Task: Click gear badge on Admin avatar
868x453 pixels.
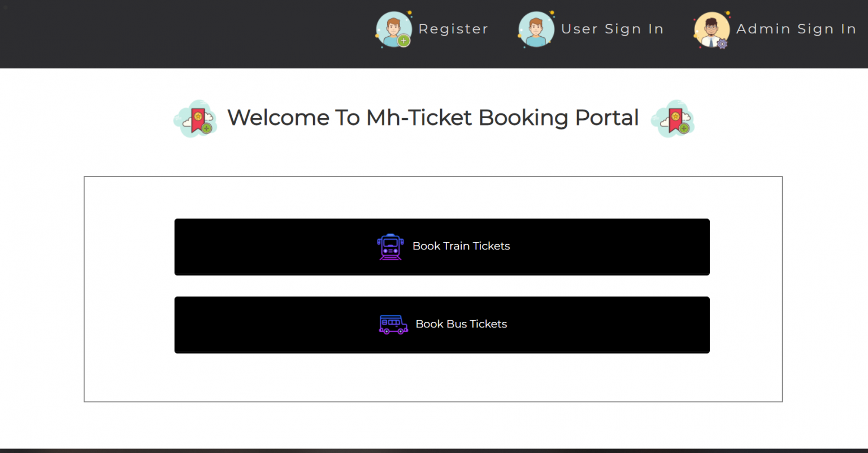Action: pyautogui.click(x=722, y=44)
